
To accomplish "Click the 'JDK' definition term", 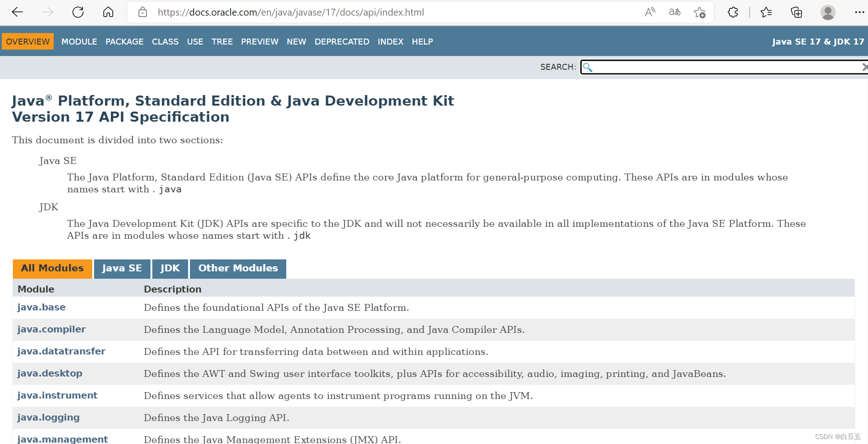I will (x=49, y=207).
